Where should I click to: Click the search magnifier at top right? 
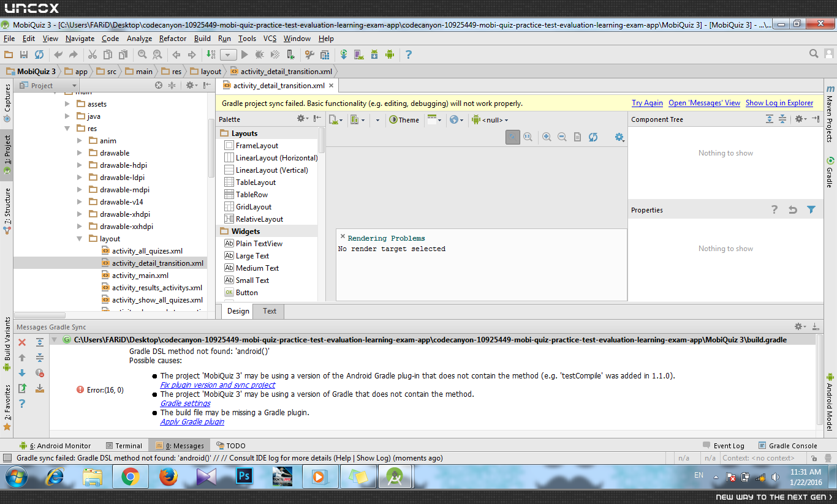(x=814, y=54)
